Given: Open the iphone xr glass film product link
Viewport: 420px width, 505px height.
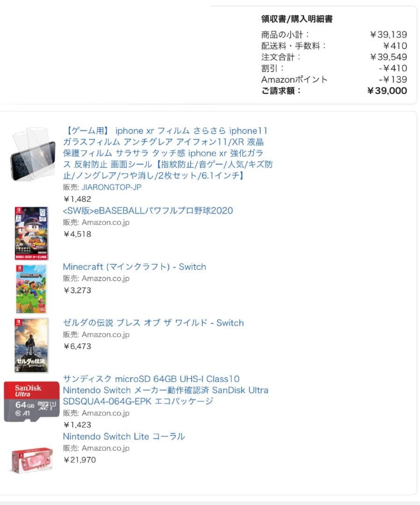Looking at the screenshot, I should 168,153.
